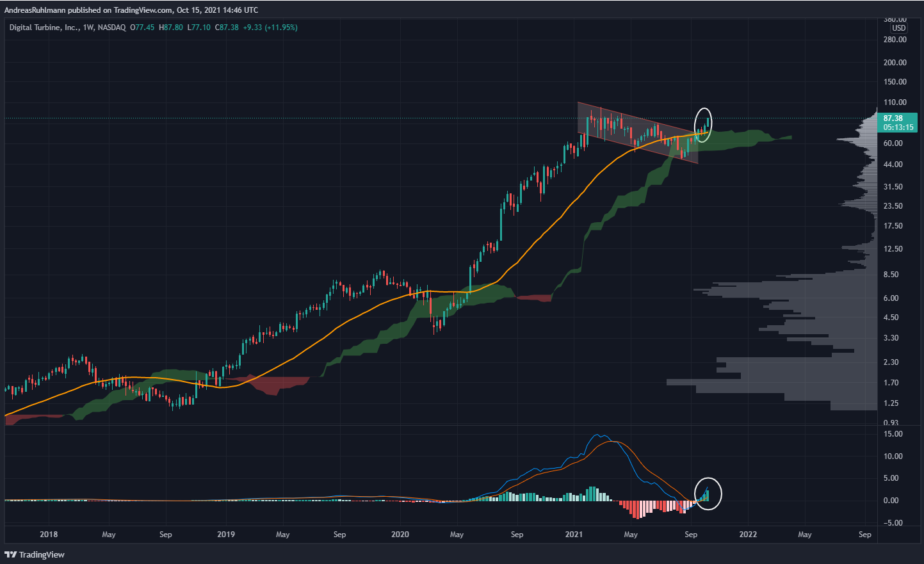The image size is (924, 564).
Task: Click the 17.50 price axis label
Action: coord(893,226)
